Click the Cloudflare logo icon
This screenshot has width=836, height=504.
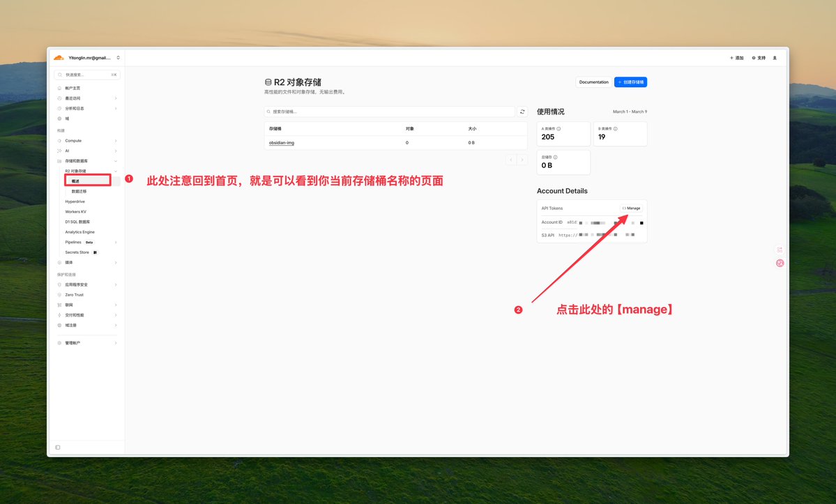(x=59, y=58)
